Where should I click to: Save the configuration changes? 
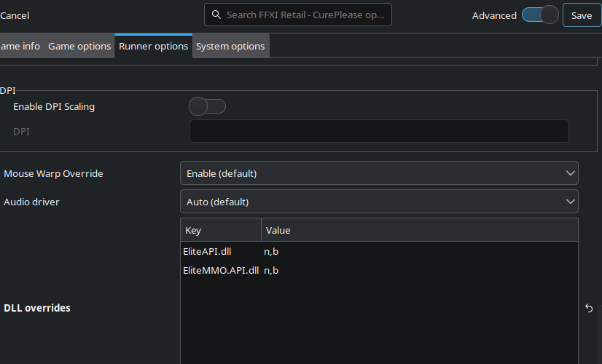pyautogui.click(x=582, y=15)
